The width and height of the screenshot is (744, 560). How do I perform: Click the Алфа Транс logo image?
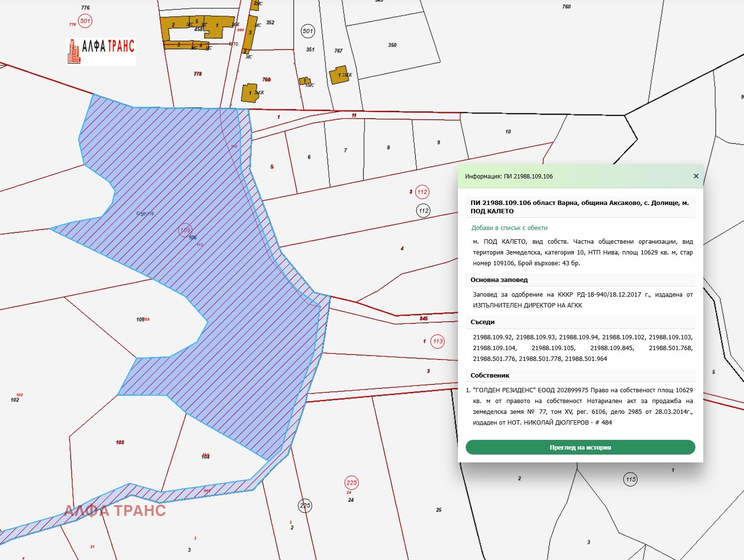point(101,51)
